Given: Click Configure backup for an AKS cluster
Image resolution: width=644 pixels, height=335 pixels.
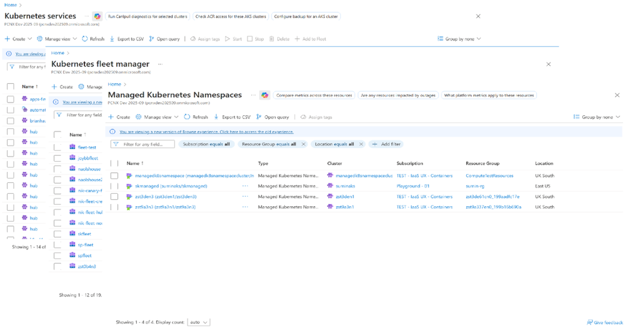Looking at the screenshot, I should pos(306,16).
